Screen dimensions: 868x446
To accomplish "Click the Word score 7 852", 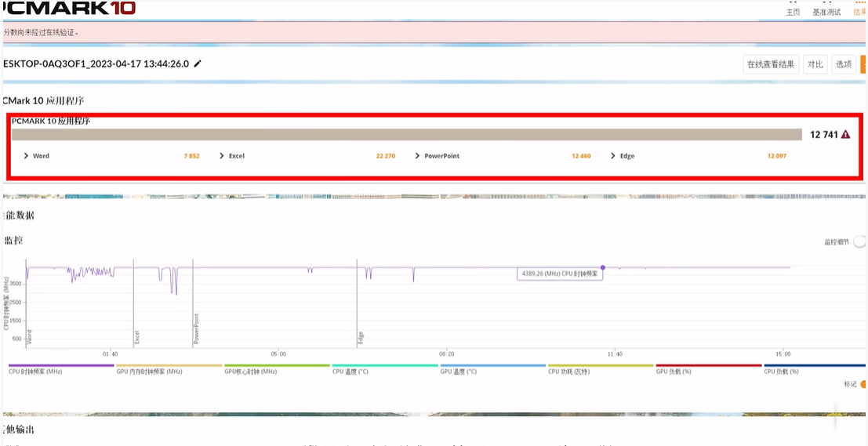I will pos(191,156).
